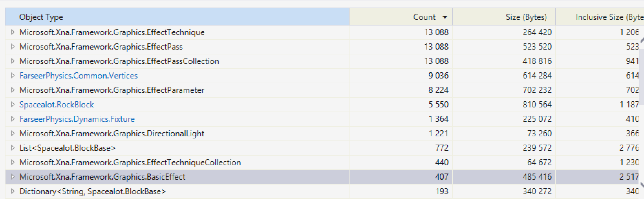Expand the FarseerPhysics.Common.Vertices row triangle
Screen dimensions: 644x199
(13, 75)
